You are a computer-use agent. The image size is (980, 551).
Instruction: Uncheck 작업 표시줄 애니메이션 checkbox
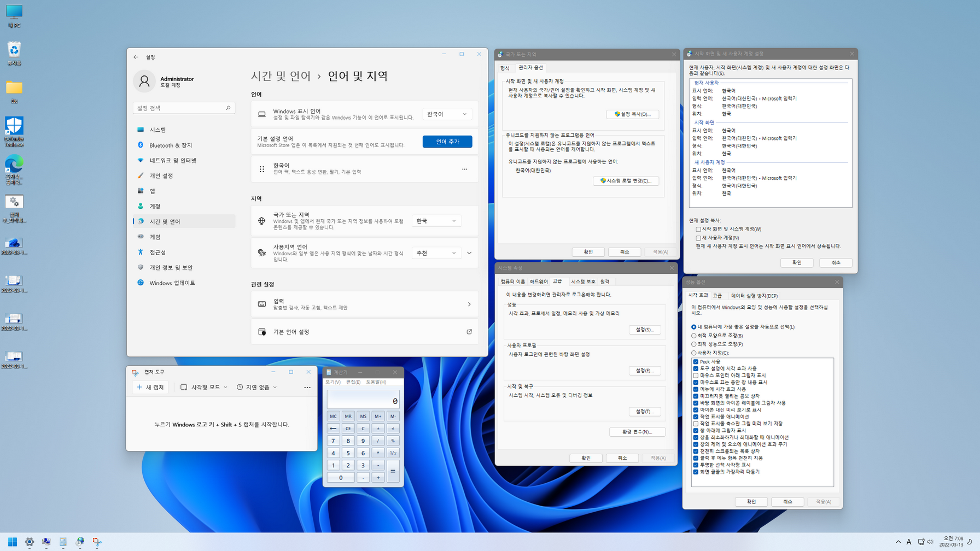pos(696,417)
